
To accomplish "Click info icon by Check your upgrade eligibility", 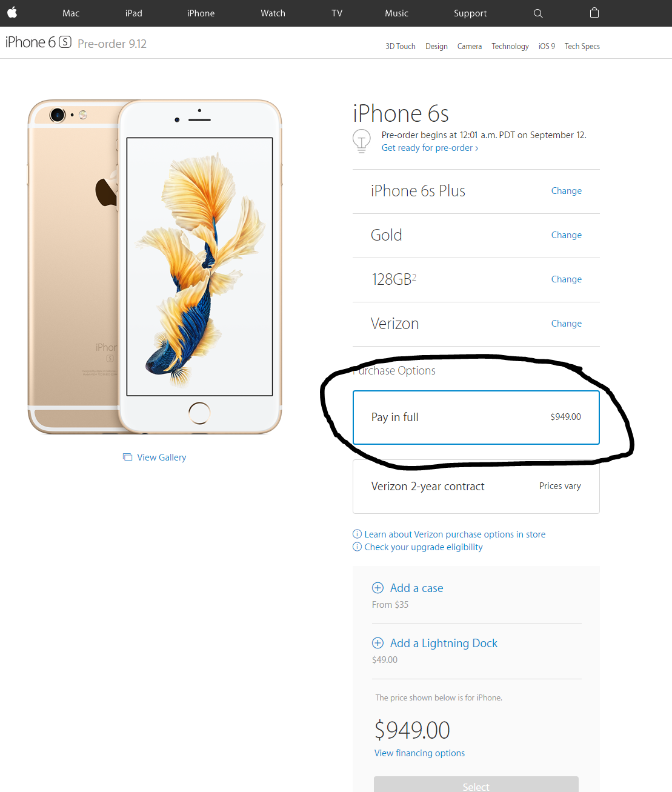I will click(x=357, y=547).
